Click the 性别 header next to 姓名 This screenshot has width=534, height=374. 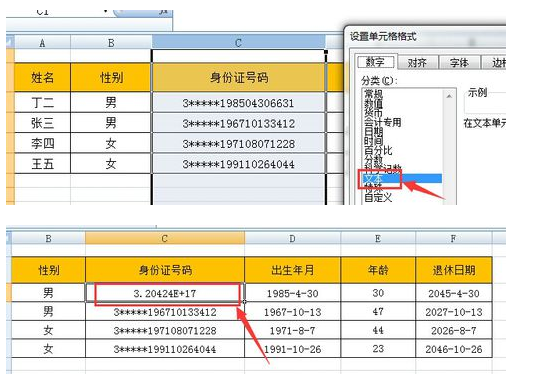pyautogui.click(x=111, y=77)
